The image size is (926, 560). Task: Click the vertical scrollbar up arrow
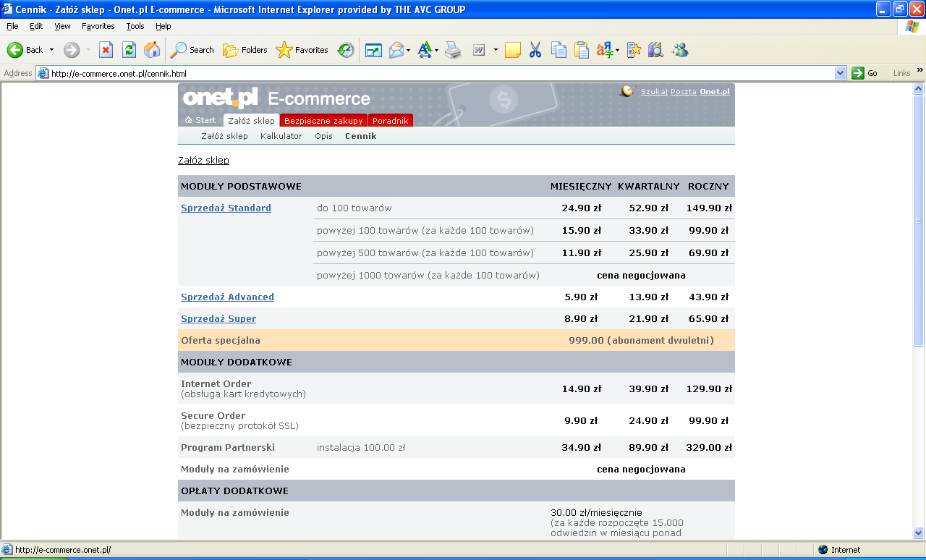tap(919, 88)
